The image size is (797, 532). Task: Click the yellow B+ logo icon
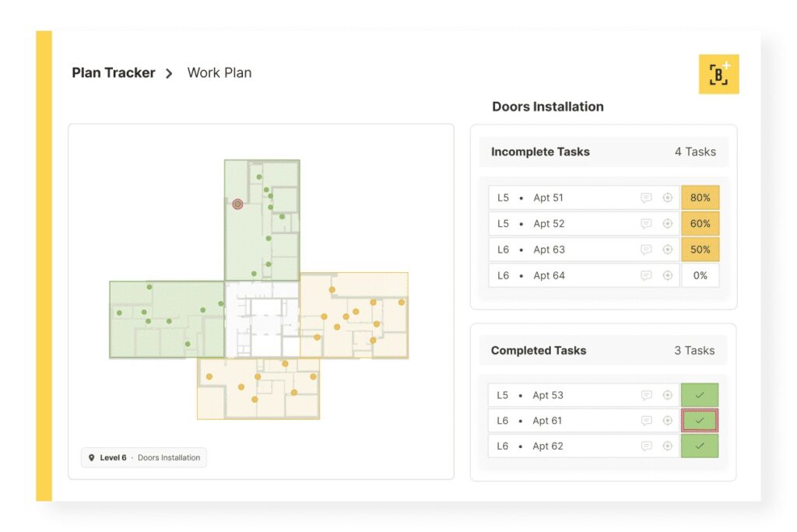(718, 74)
